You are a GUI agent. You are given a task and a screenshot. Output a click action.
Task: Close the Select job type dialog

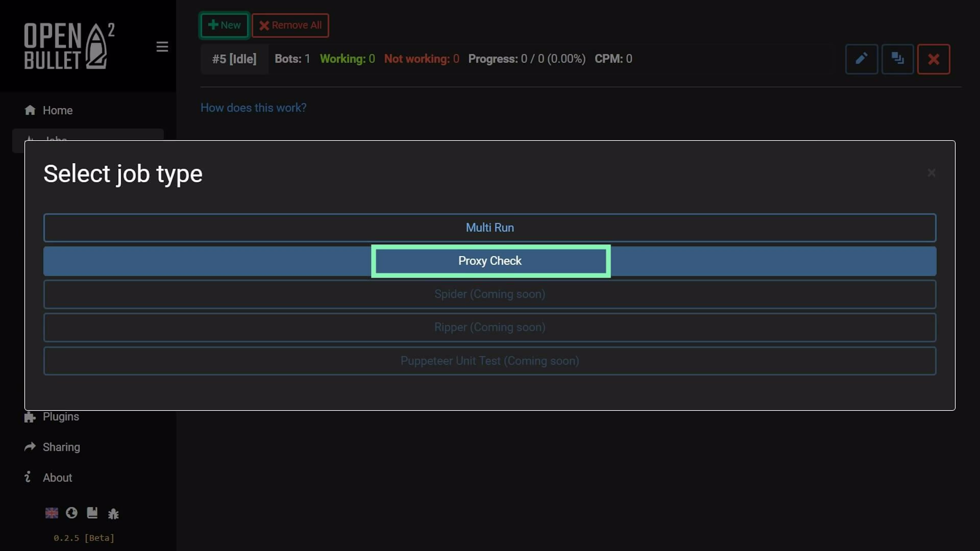click(931, 173)
